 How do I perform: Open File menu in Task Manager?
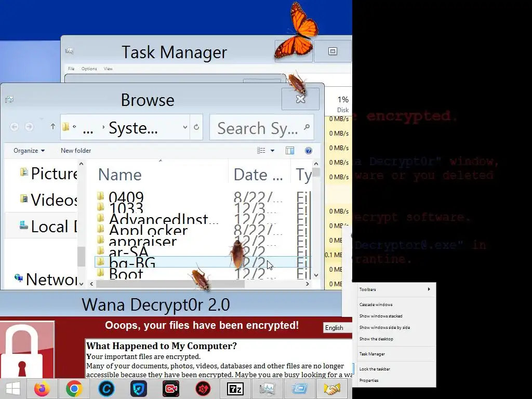pos(71,69)
